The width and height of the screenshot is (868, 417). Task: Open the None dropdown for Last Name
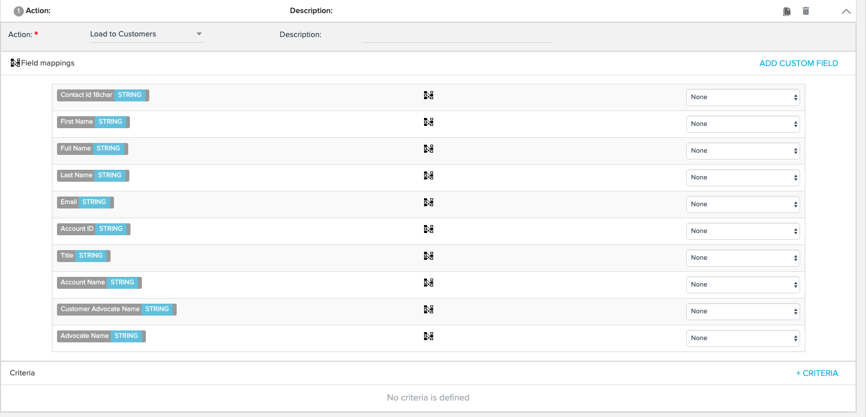click(x=743, y=178)
